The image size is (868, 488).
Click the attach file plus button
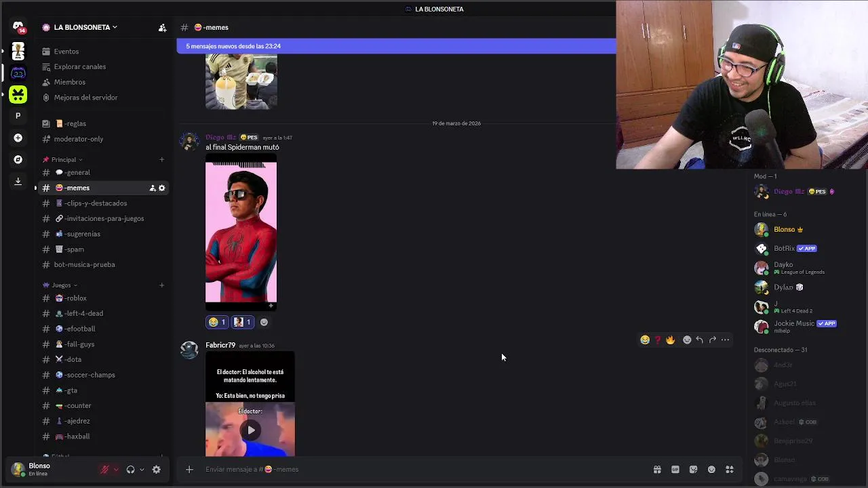[189, 469]
